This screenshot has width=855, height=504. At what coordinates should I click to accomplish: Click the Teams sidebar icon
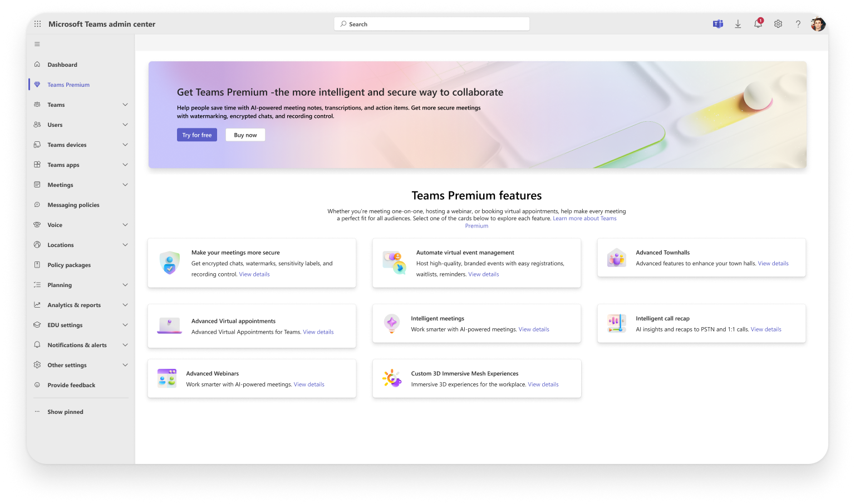click(x=37, y=105)
